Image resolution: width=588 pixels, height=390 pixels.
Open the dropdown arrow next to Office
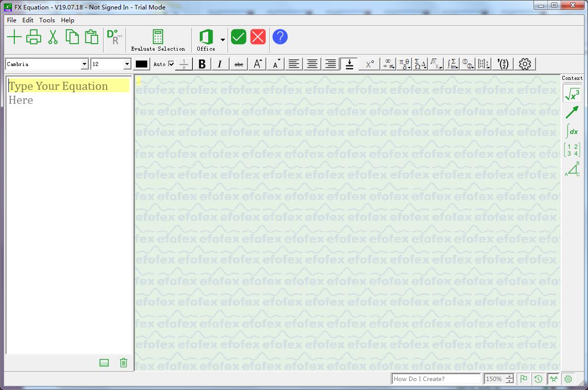click(x=223, y=39)
